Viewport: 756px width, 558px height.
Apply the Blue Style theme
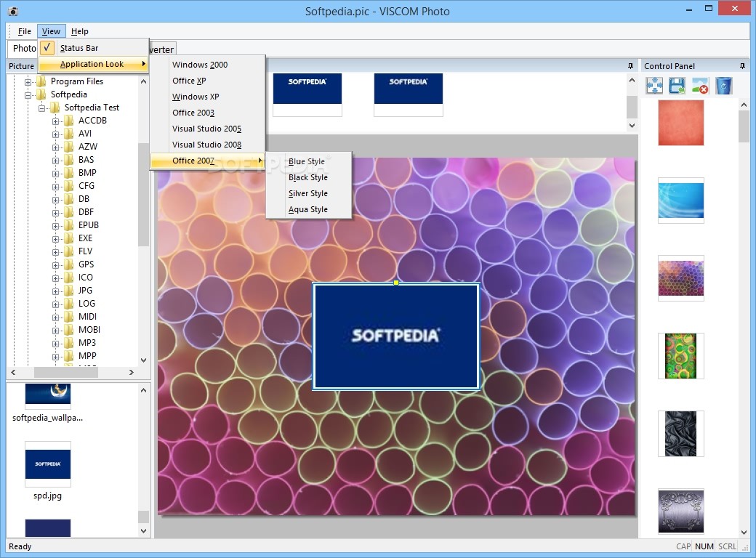[308, 161]
